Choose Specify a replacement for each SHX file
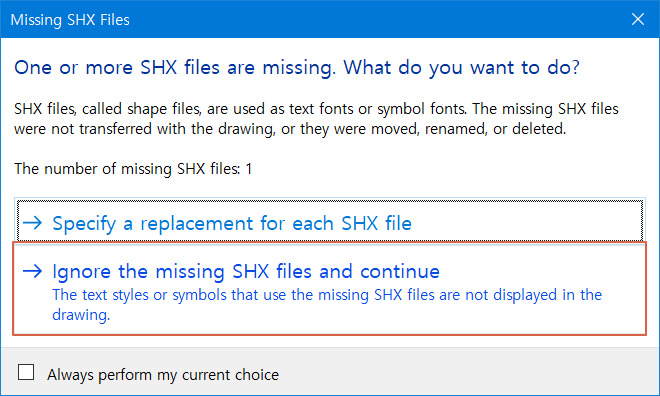The image size is (660, 396). 330,220
